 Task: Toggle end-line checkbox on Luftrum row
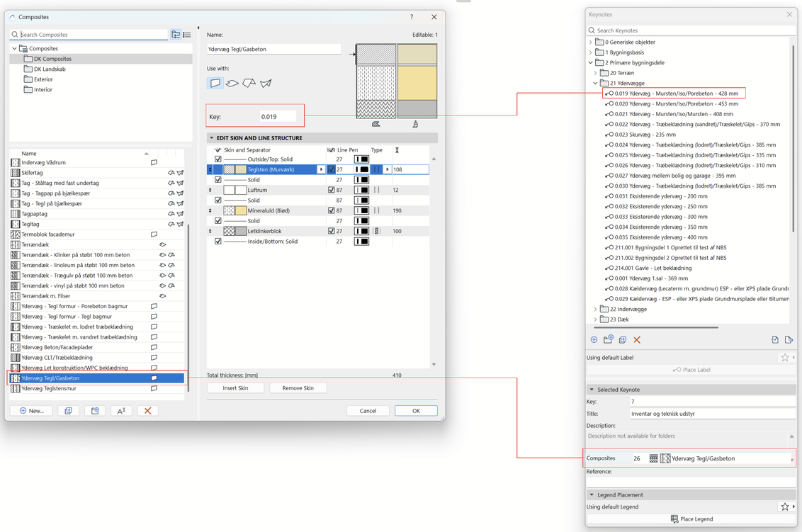[x=332, y=190]
